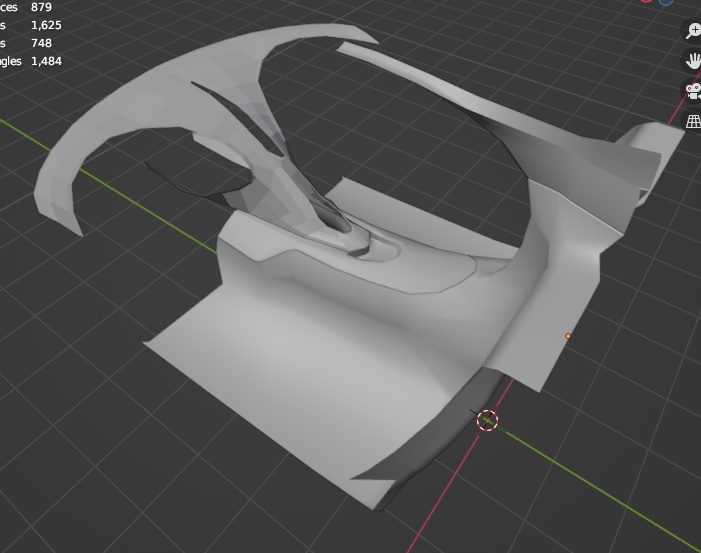This screenshot has width=701, height=553.
Task: Click the statistics value 879
Action: pos(42,7)
